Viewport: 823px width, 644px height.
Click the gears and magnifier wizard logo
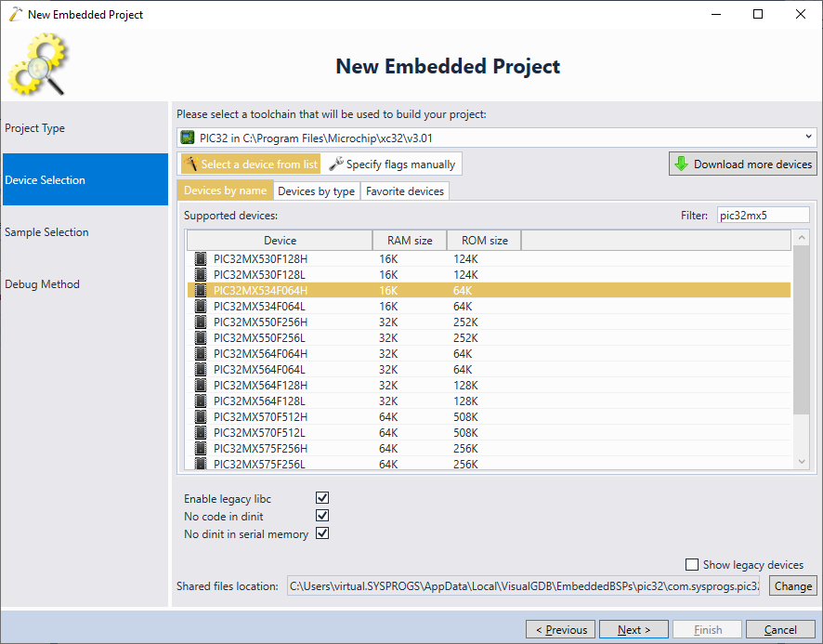(x=38, y=65)
